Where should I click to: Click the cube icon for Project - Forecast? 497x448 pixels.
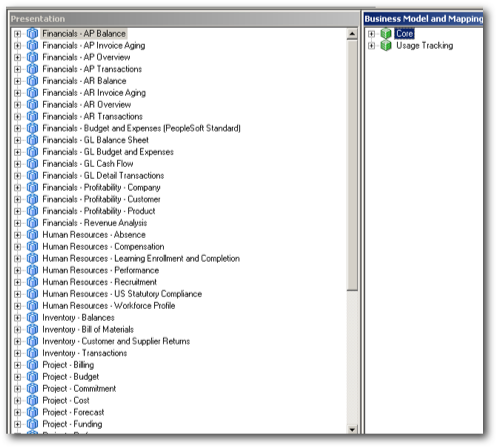[32, 412]
